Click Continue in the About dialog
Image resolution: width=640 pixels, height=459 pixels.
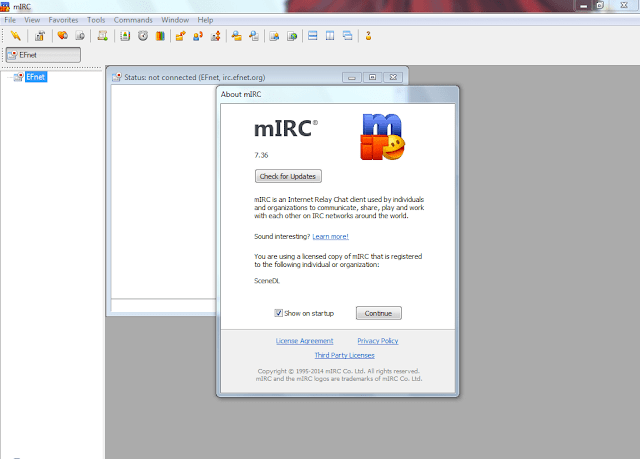[x=379, y=313]
